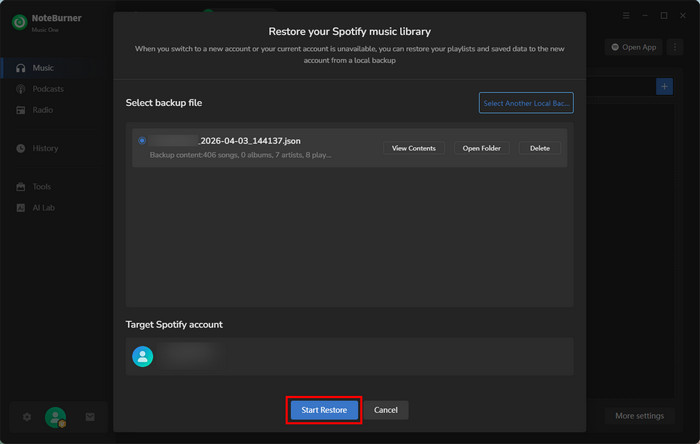This screenshot has height=444, width=700.
Task: Click the mail envelope icon
Action: (90, 417)
